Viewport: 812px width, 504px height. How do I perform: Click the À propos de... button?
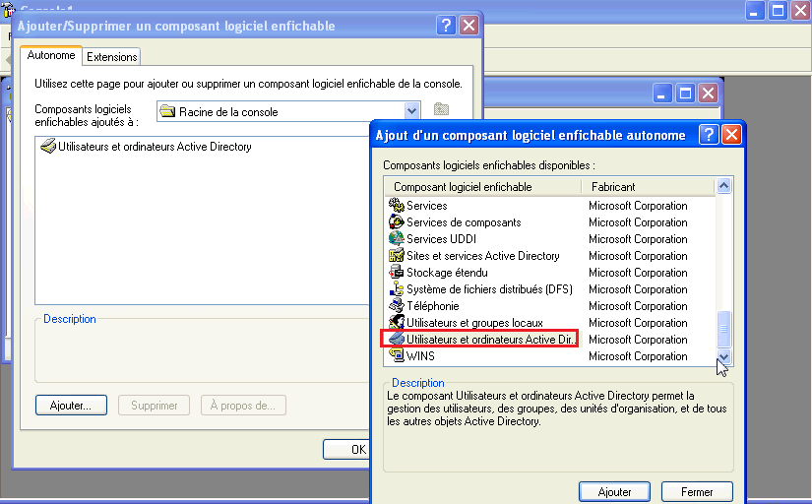tap(243, 405)
